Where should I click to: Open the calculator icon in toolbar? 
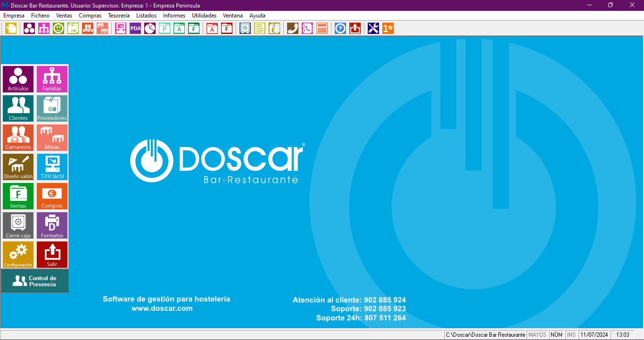[x=322, y=28]
